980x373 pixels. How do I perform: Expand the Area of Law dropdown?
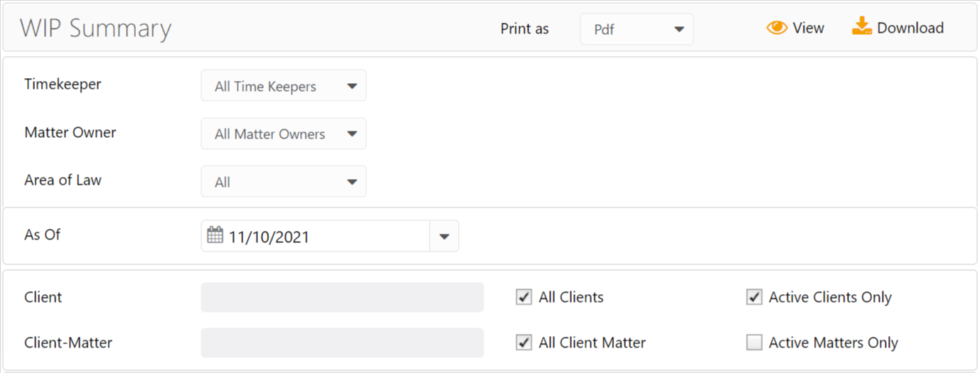pos(283,182)
